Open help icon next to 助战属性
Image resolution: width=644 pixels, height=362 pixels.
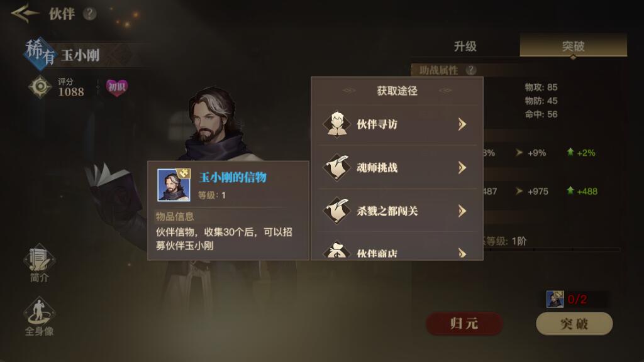pos(471,70)
